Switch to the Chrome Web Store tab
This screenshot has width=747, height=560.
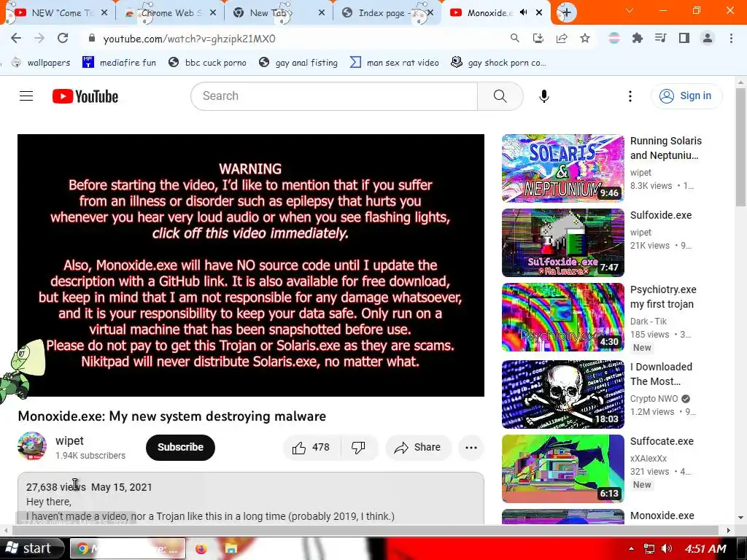168,13
